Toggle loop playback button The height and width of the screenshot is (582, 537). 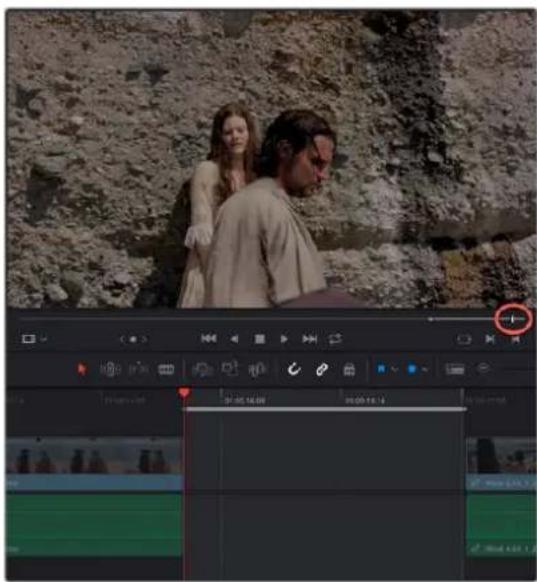point(335,339)
